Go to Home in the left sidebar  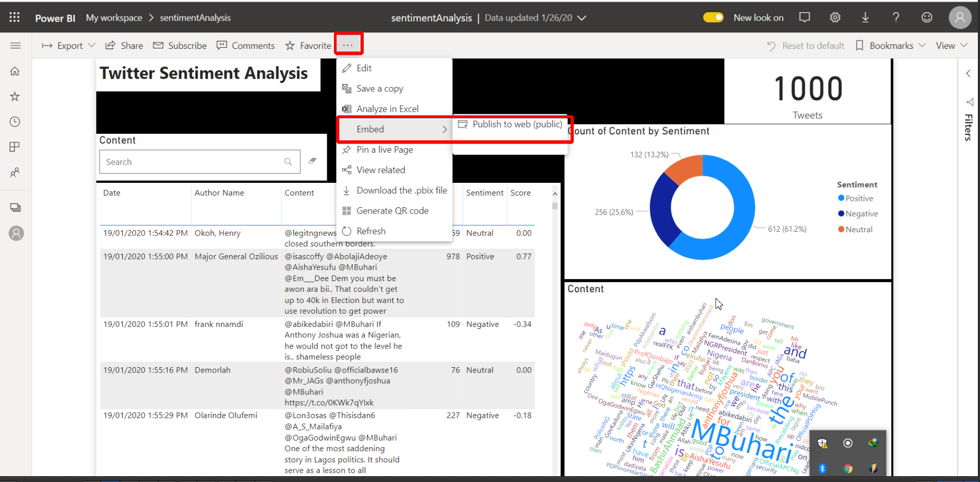(x=16, y=71)
